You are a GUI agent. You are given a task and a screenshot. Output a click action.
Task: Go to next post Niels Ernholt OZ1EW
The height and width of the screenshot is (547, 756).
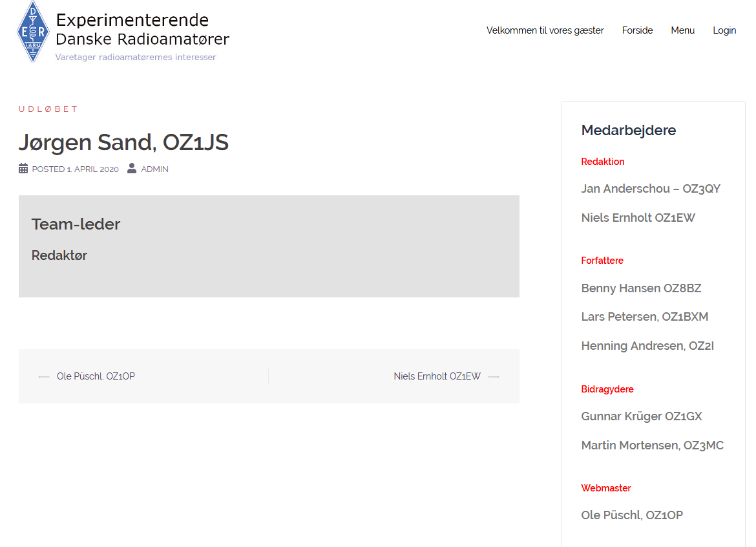[437, 376]
